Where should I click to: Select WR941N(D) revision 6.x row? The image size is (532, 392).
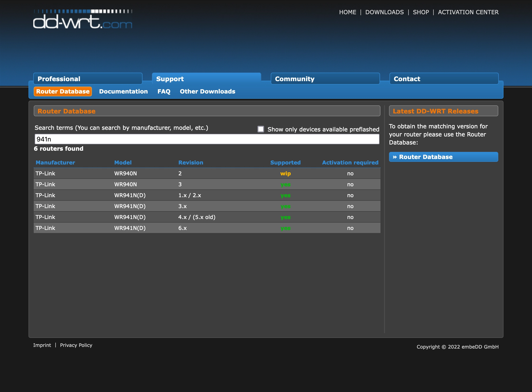207,228
